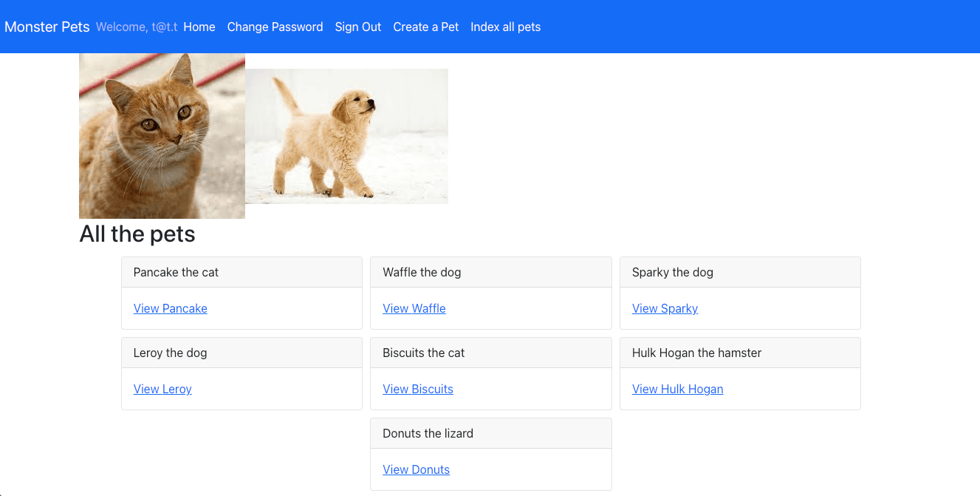Sign Out from the navbar
Image resolution: width=980 pixels, height=496 pixels.
pyautogui.click(x=358, y=27)
